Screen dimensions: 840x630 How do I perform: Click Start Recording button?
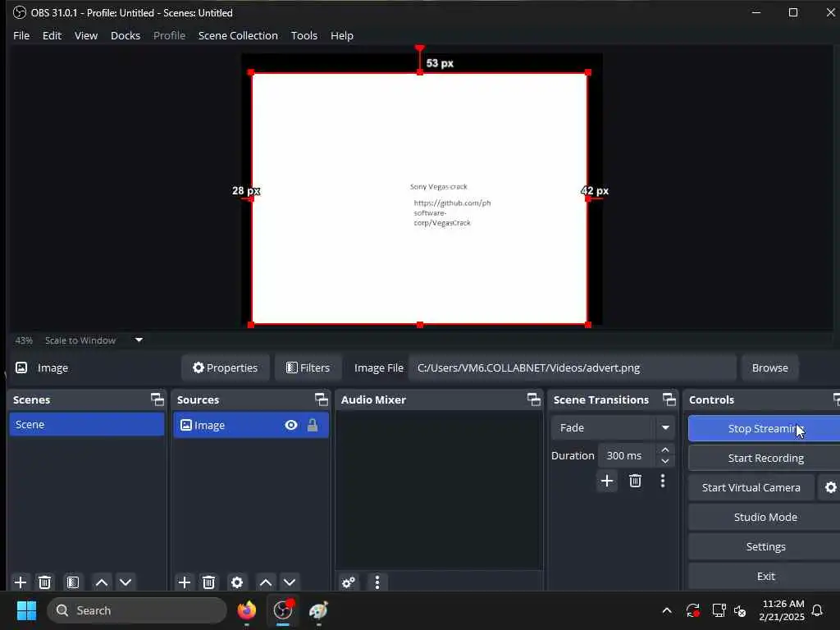click(765, 458)
